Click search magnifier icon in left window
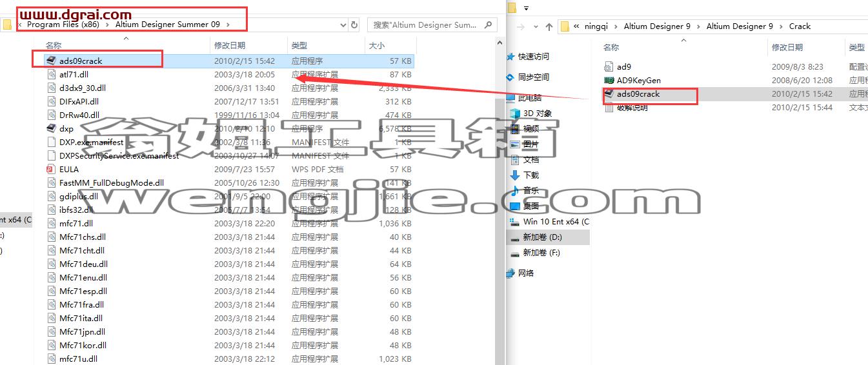The image size is (868, 365). tap(488, 25)
